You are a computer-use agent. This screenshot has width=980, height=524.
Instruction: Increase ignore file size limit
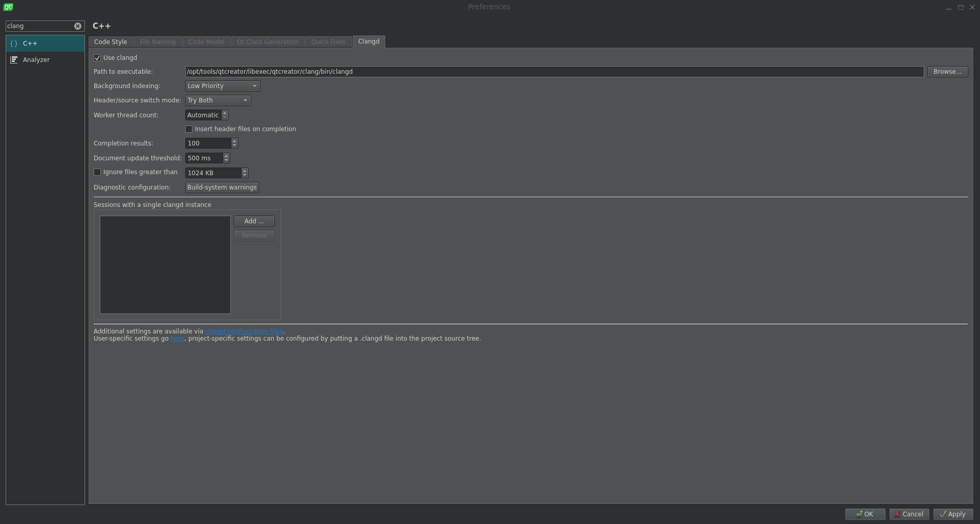click(x=245, y=171)
